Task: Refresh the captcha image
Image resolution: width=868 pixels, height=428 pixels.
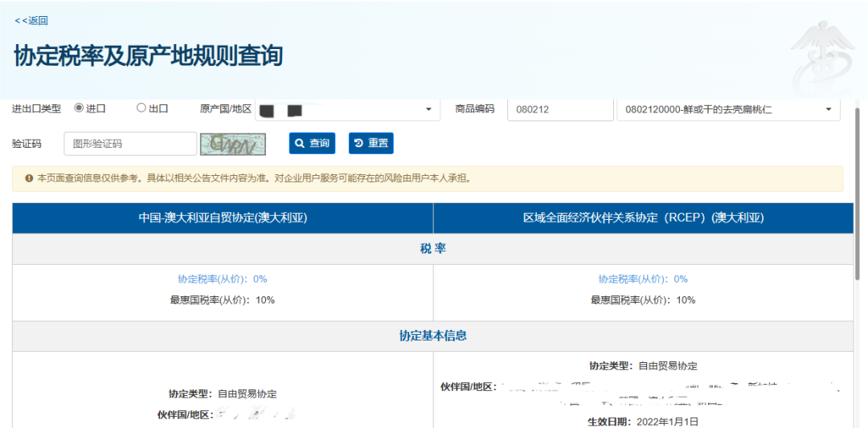Action: pyautogui.click(x=232, y=144)
